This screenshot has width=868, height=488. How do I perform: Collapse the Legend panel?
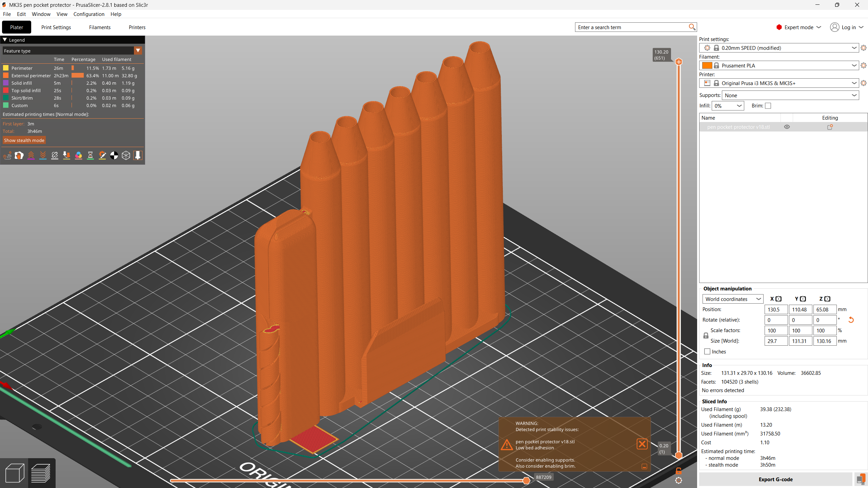5,40
